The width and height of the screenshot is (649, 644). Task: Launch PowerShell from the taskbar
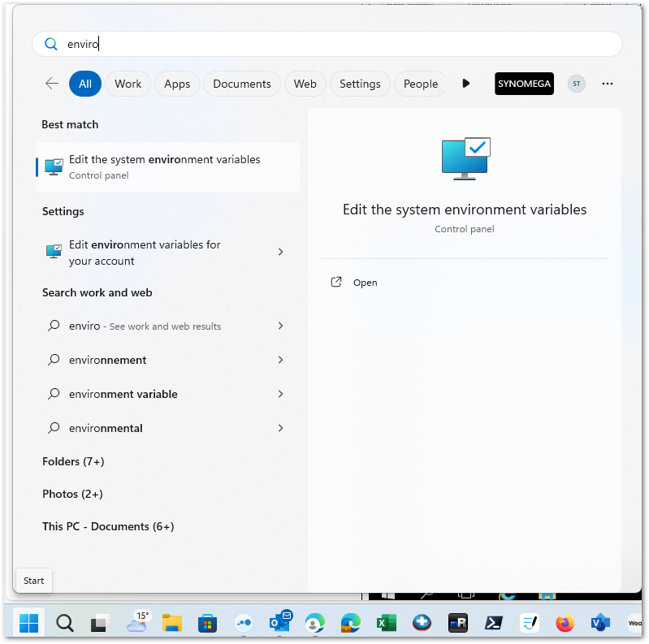point(494,623)
